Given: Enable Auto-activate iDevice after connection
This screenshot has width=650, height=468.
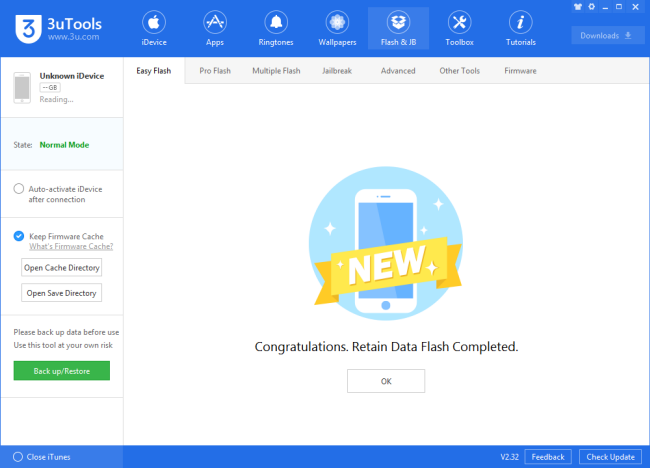Looking at the screenshot, I should (x=19, y=188).
